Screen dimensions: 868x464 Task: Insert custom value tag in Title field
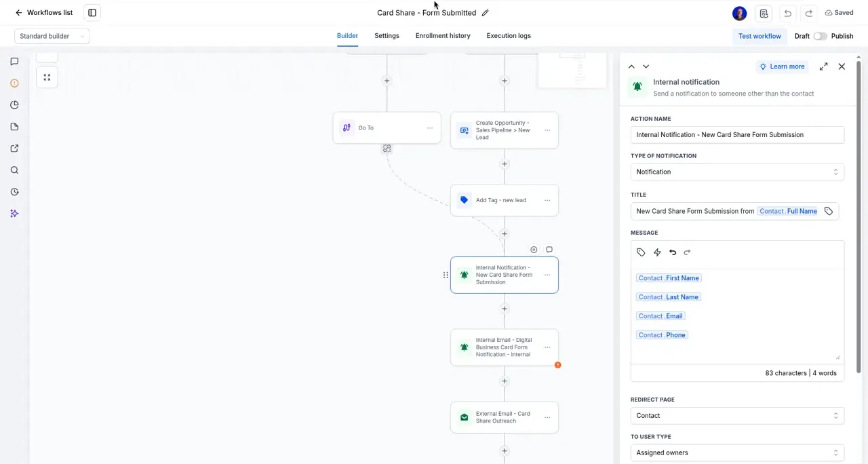point(829,212)
